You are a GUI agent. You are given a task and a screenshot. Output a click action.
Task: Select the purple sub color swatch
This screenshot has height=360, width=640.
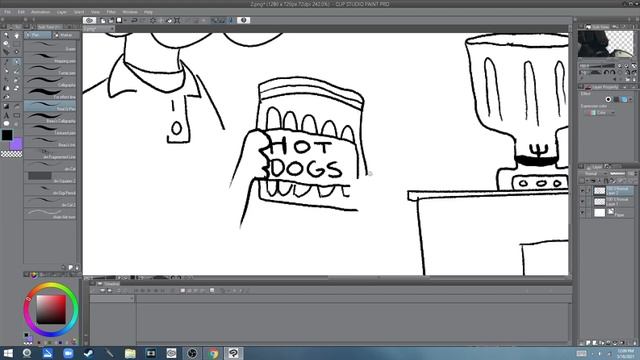click(x=16, y=144)
